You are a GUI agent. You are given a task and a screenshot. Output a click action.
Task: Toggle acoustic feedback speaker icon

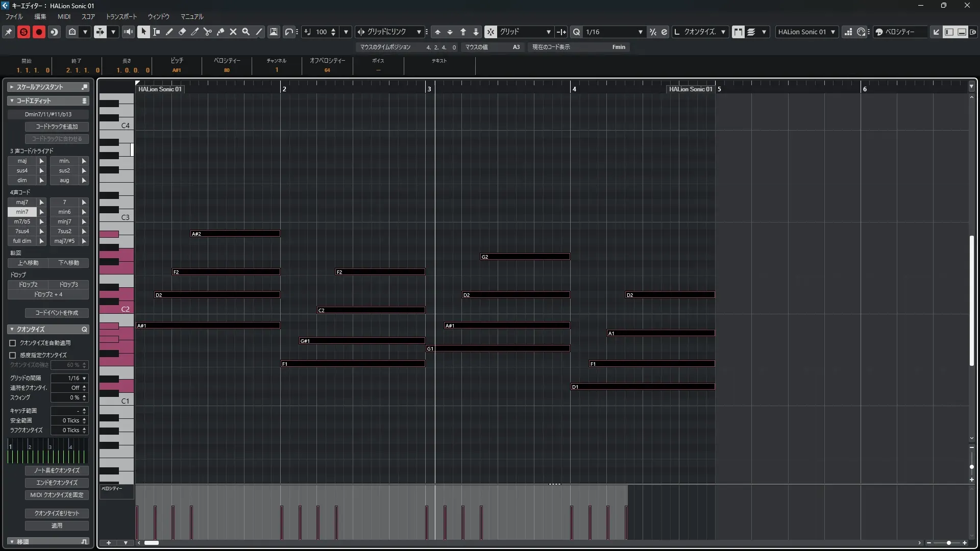tap(128, 32)
